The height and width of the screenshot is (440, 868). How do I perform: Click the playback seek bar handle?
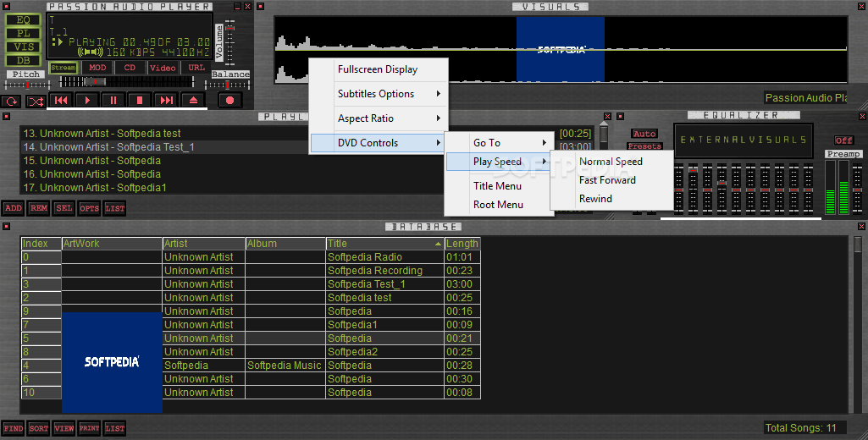(95, 81)
